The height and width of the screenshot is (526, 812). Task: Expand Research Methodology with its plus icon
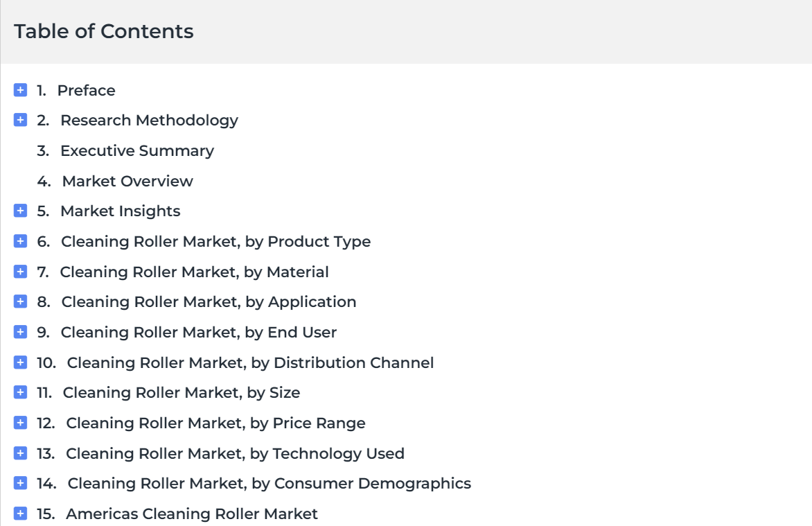21,121
